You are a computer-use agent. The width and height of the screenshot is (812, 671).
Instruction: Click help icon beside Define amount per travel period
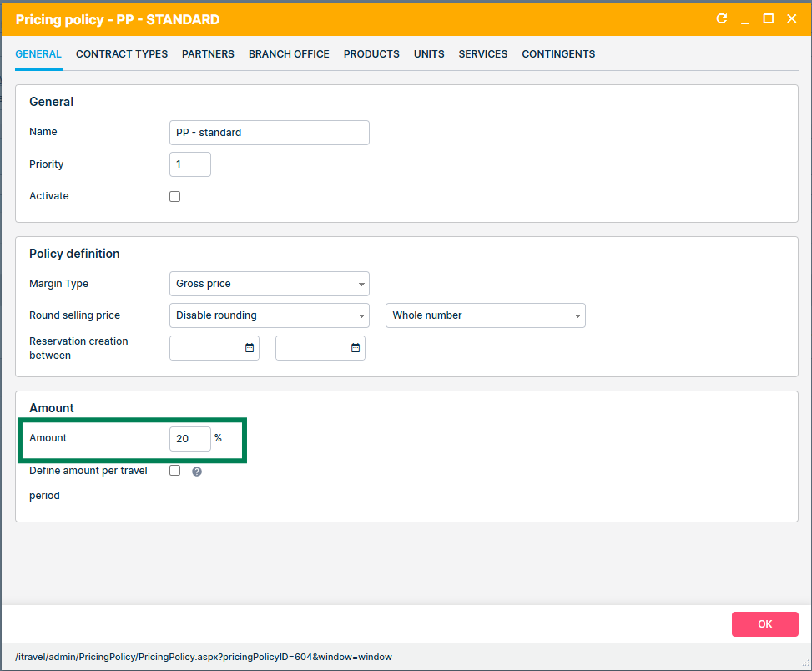197,472
